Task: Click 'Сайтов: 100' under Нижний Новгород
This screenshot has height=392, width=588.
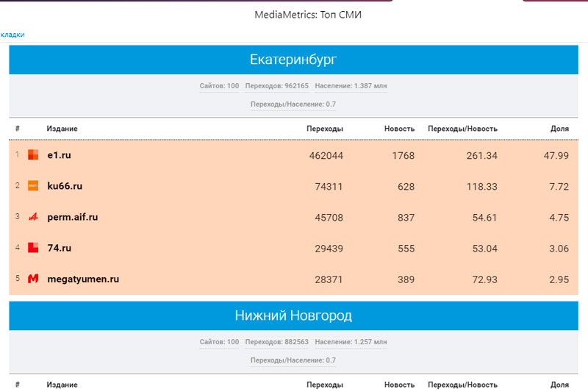Action: coord(219,342)
